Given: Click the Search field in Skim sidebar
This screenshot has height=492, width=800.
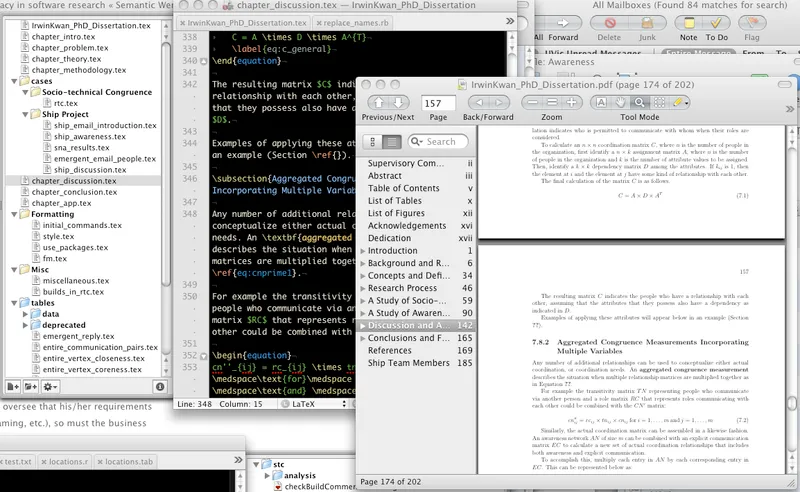Looking at the screenshot, I should (438, 141).
